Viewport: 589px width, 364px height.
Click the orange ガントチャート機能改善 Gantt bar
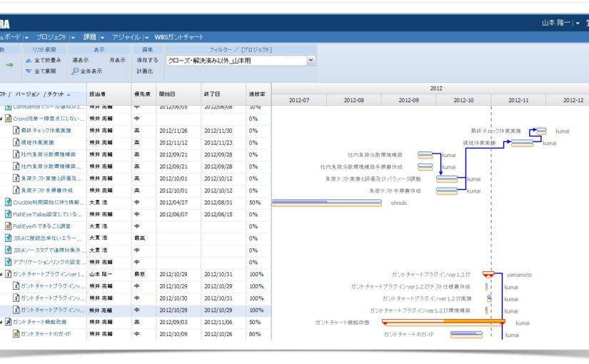click(443, 322)
